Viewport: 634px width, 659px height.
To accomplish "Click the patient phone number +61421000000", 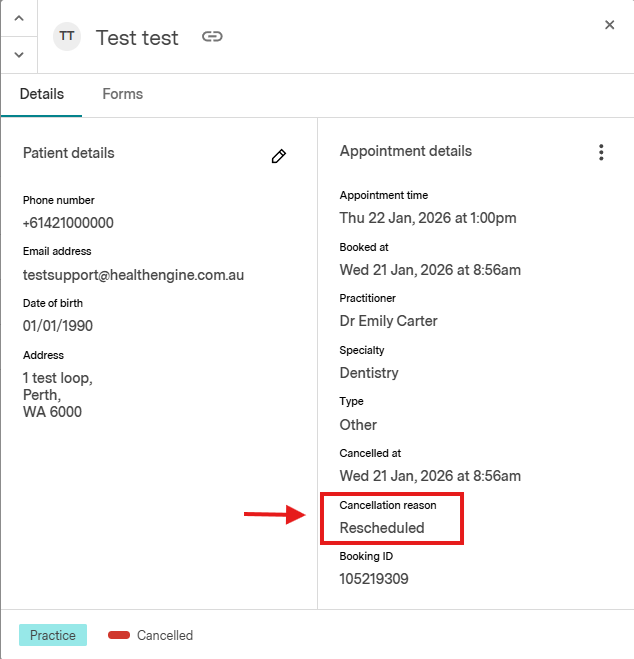I will (x=68, y=223).
